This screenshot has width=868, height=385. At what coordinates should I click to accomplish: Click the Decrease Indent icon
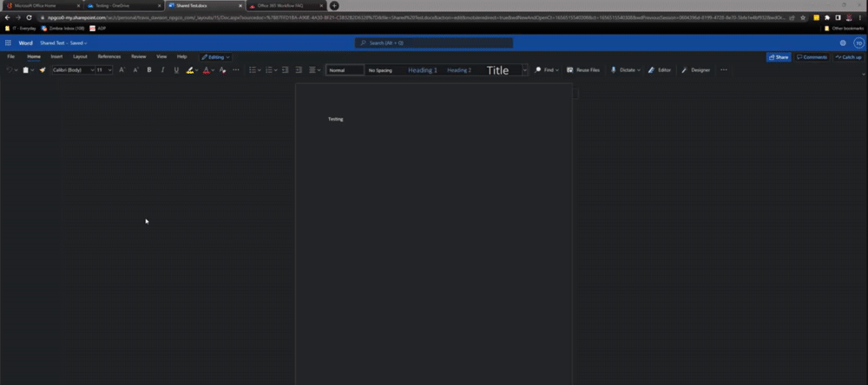[285, 70]
